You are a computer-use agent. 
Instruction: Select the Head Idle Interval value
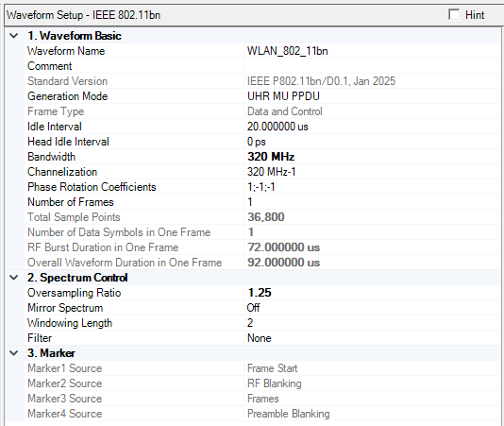(x=372, y=142)
